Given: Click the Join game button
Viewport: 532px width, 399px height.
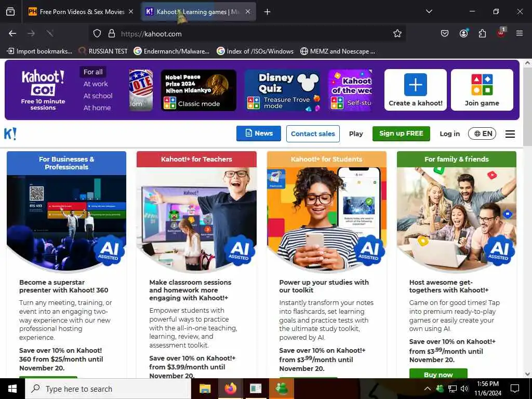Looking at the screenshot, I should pyautogui.click(x=482, y=90).
